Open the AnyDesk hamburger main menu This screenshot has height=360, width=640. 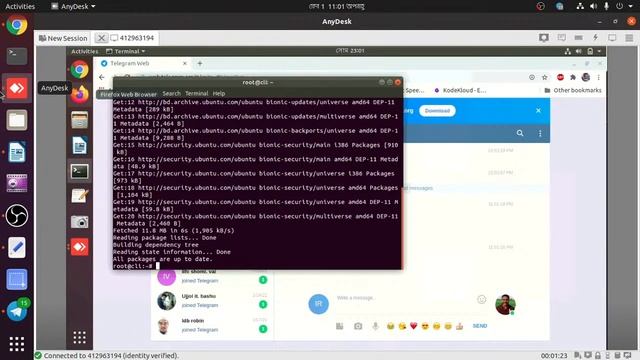click(629, 38)
